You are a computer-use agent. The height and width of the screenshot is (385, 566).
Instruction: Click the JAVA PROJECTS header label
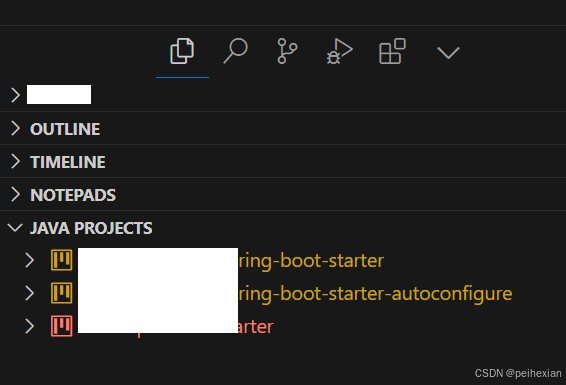[91, 228]
